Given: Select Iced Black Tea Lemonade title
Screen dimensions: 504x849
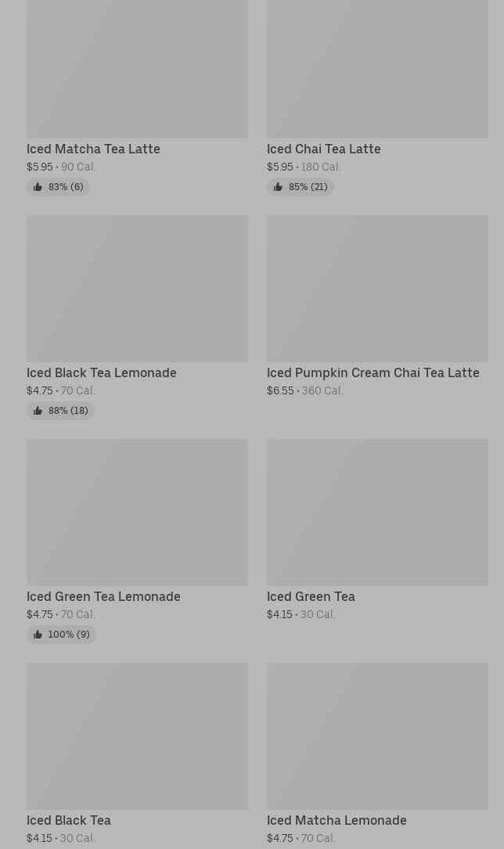Looking at the screenshot, I should coord(102,372).
